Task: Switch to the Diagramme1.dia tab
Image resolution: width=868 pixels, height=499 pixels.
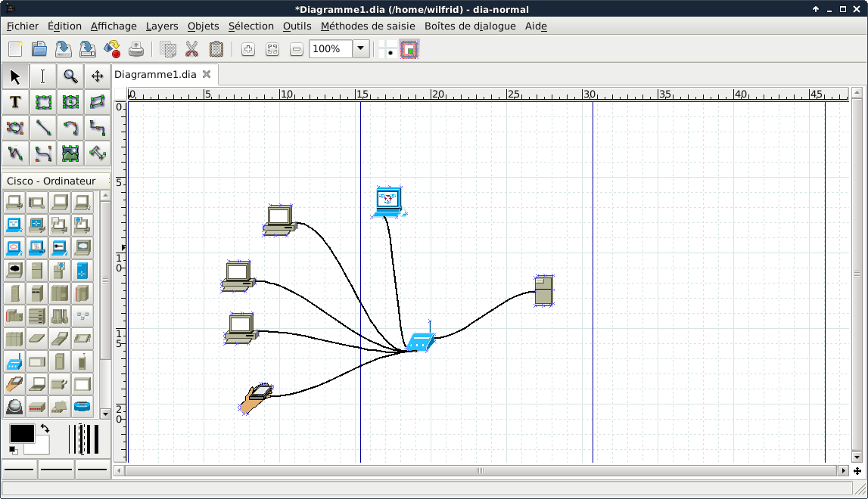Action: [155, 74]
